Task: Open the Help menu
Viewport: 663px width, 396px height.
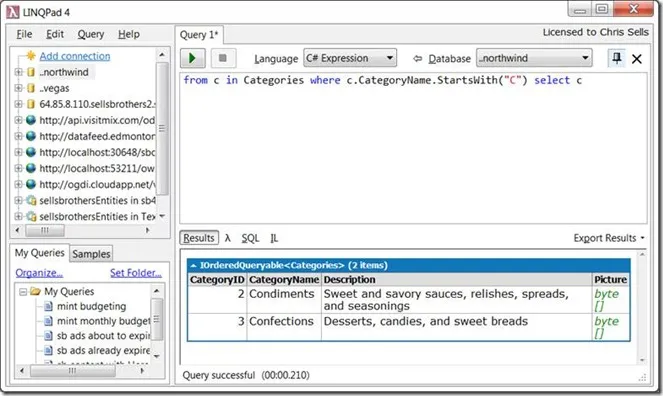Action: [x=129, y=34]
